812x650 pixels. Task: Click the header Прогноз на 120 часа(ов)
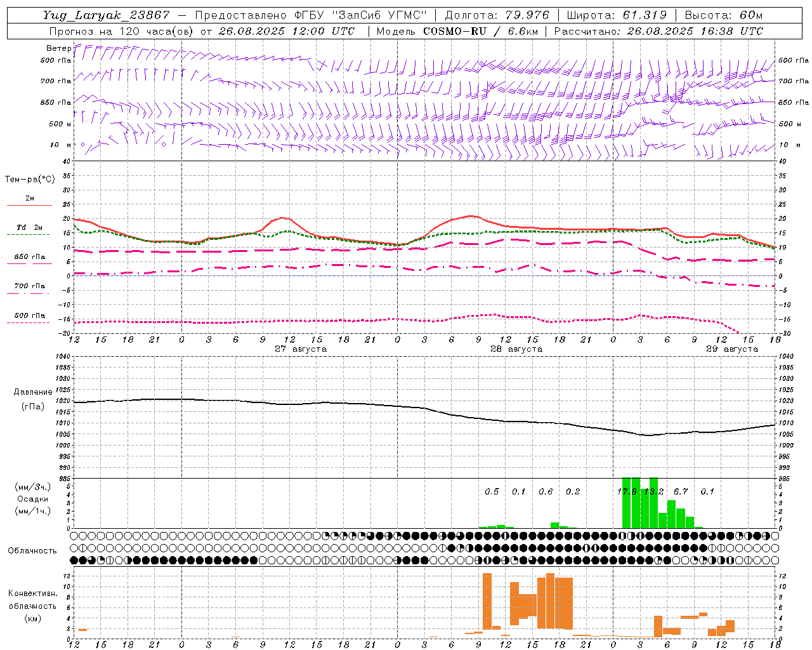121,31
